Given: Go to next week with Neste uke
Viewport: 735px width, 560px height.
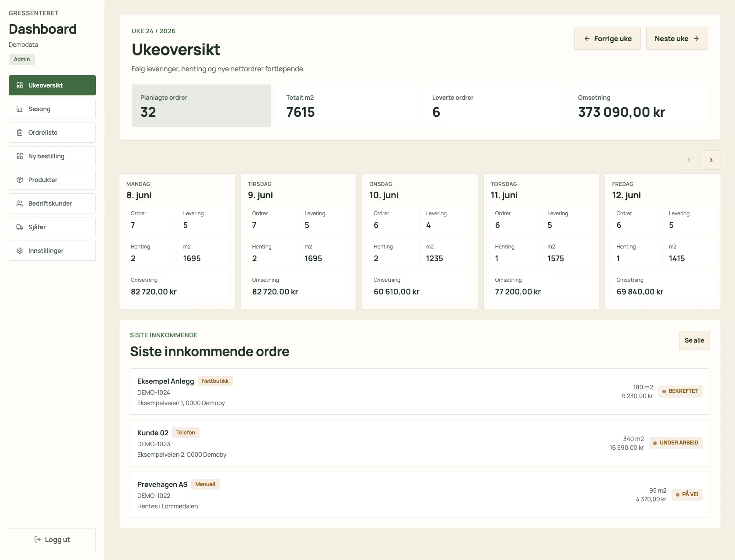Looking at the screenshot, I should click(677, 38).
